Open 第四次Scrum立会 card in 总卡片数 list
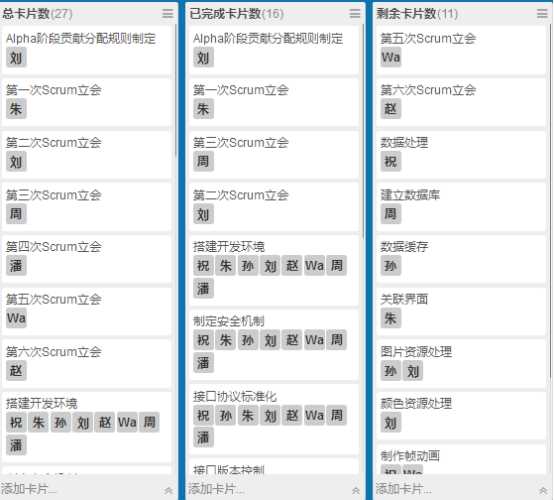The width and height of the screenshot is (554, 500). pos(86,258)
